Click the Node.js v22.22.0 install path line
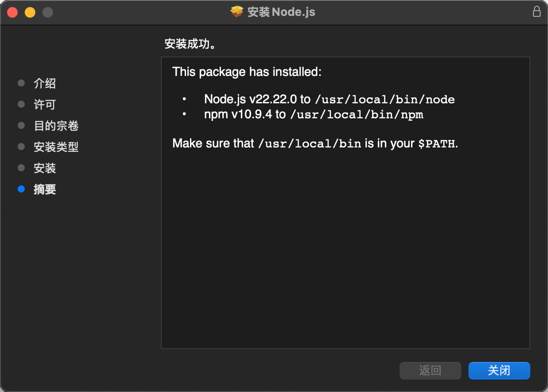The width and height of the screenshot is (548, 392). (x=329, y=99)
